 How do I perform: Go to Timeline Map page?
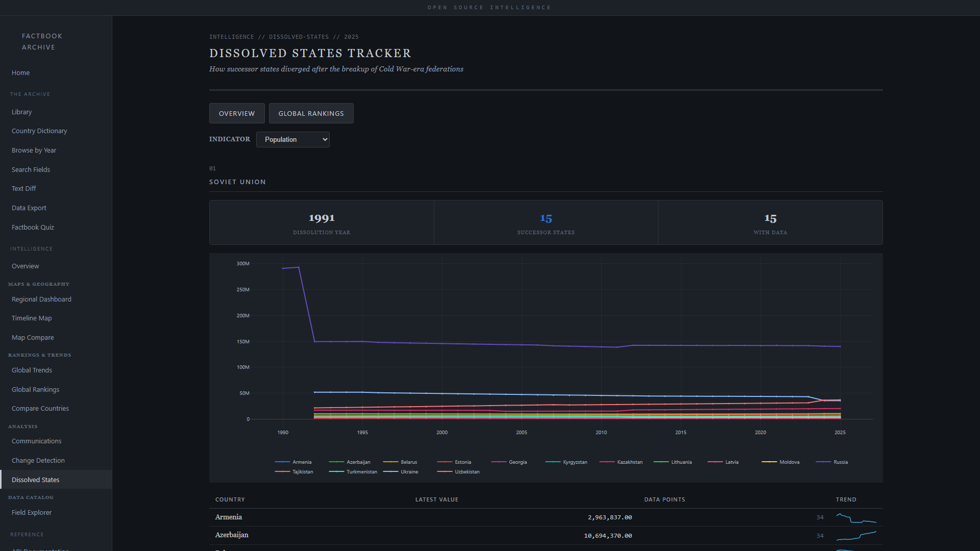pos(32,318)
